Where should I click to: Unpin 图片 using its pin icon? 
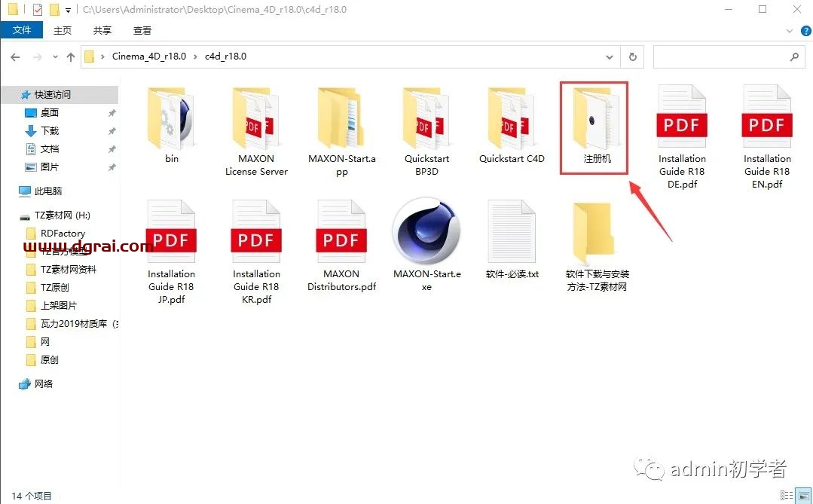[x=112, y=167]
